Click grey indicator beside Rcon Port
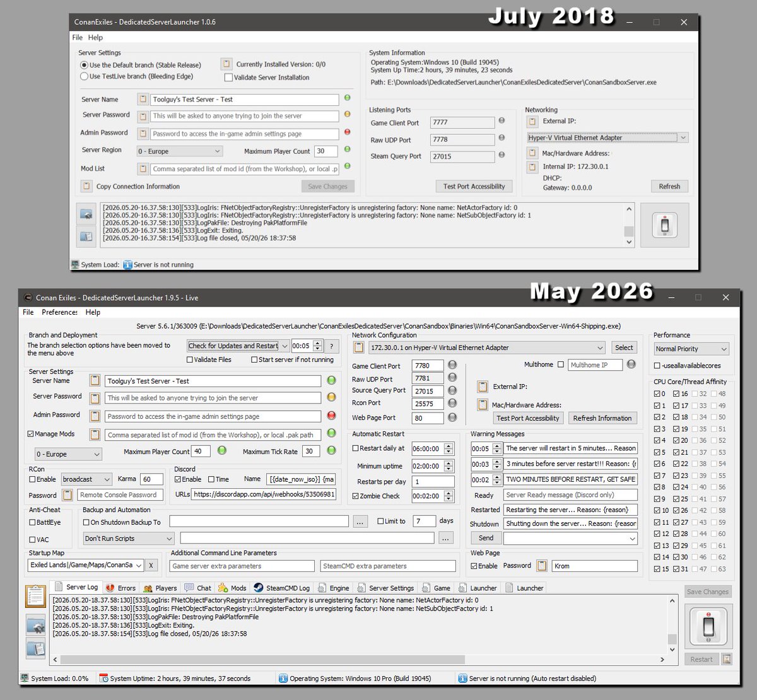The height and width of the screenshot is (700, 757). click(x=452, y=402)
